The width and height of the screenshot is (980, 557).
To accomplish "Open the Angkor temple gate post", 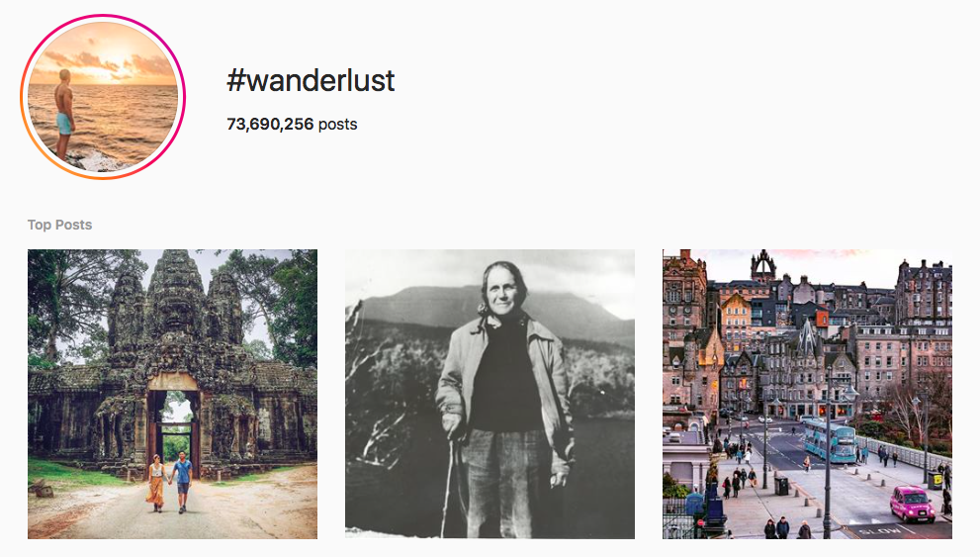I will click(172, 394).
